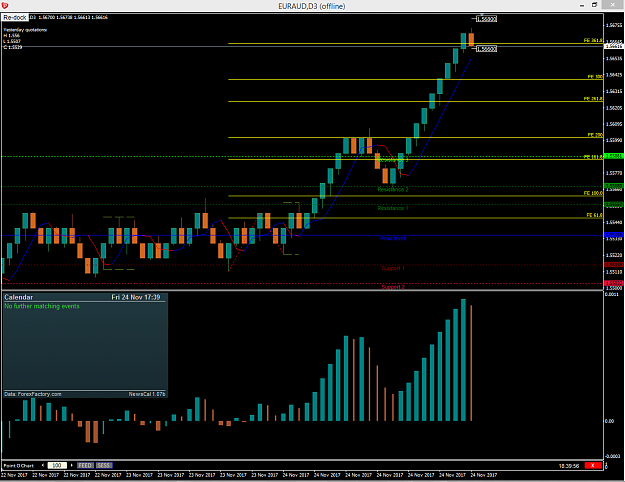This screenshot has height=482, width=625.
Task: Click the NewsCal 1.07b version label
Action: coord(147,394)
